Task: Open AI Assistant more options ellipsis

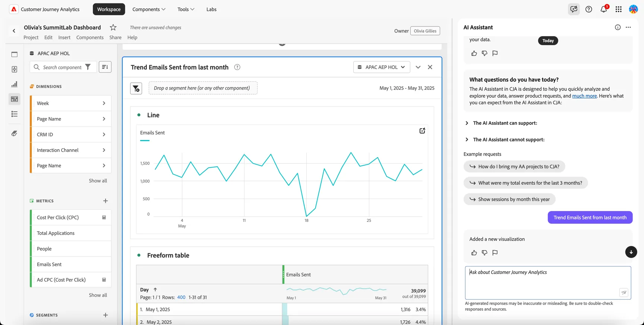Action: (628, 27)
